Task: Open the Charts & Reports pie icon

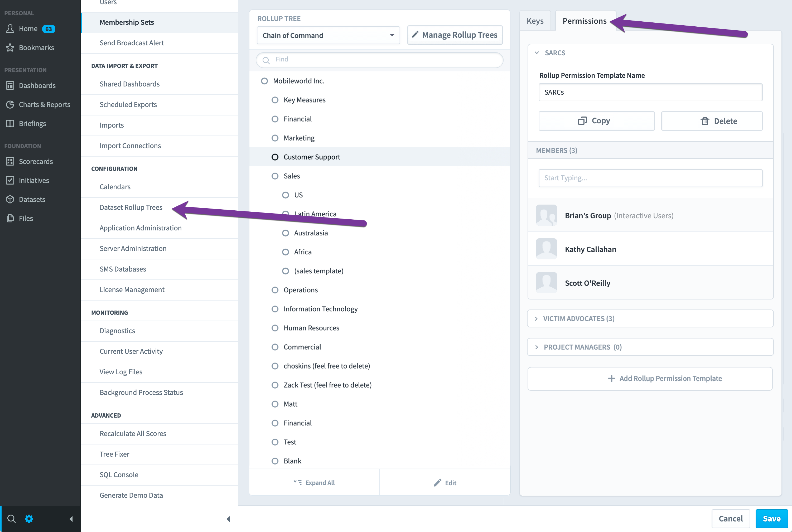Action: click(10, 104)
